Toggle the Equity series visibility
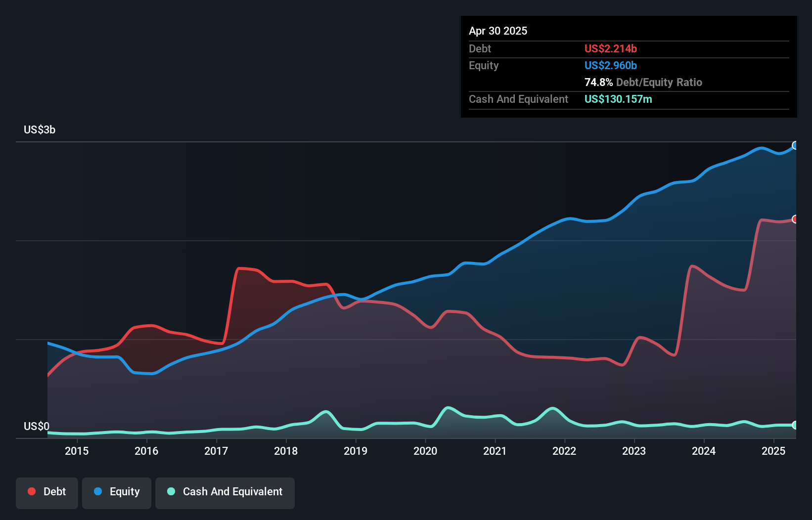 point(117,492)
